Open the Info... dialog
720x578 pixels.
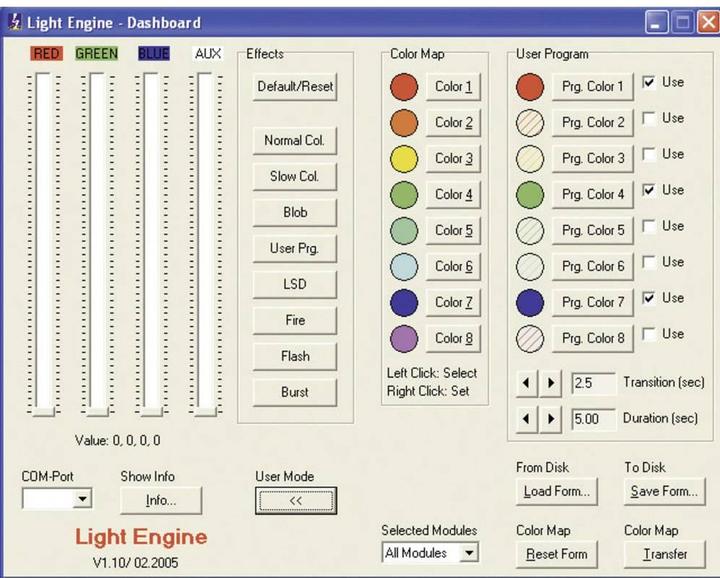pyautogui.click(x=161, y=500)
